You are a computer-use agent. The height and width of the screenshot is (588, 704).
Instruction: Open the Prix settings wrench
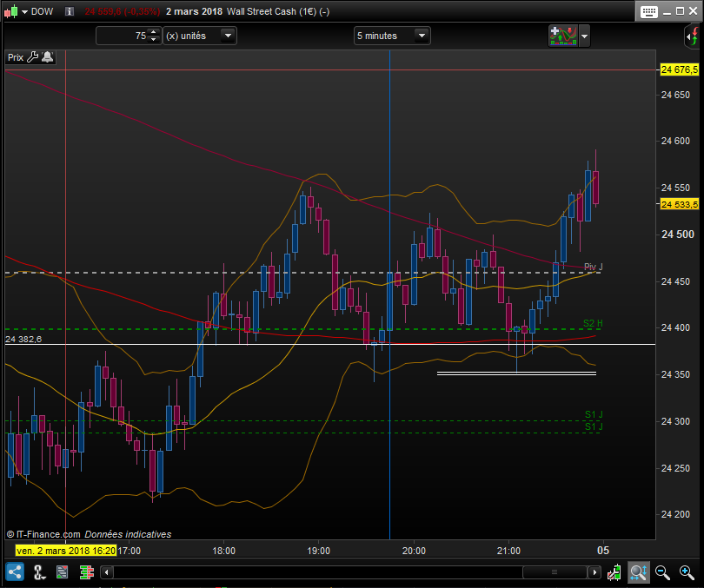(33, 57)
